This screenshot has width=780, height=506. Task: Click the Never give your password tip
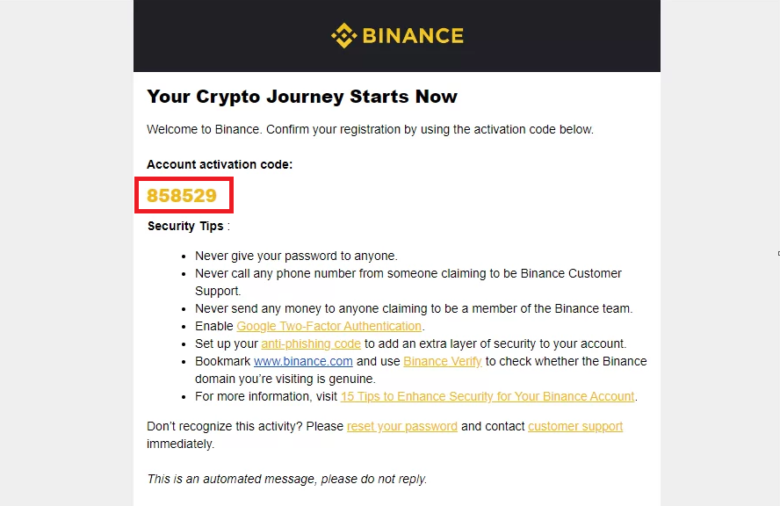pyautogui.click(x=296, y=256)
